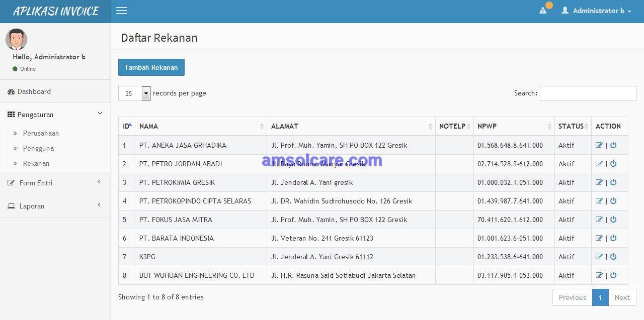
Task: Click the Dashboard gauge icon
Action: [x=11, y=91]
